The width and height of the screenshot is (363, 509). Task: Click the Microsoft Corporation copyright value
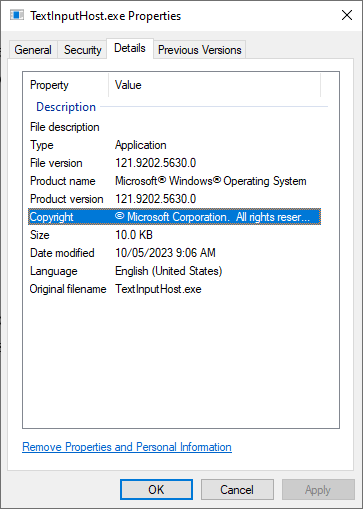(x=213, y=217)
